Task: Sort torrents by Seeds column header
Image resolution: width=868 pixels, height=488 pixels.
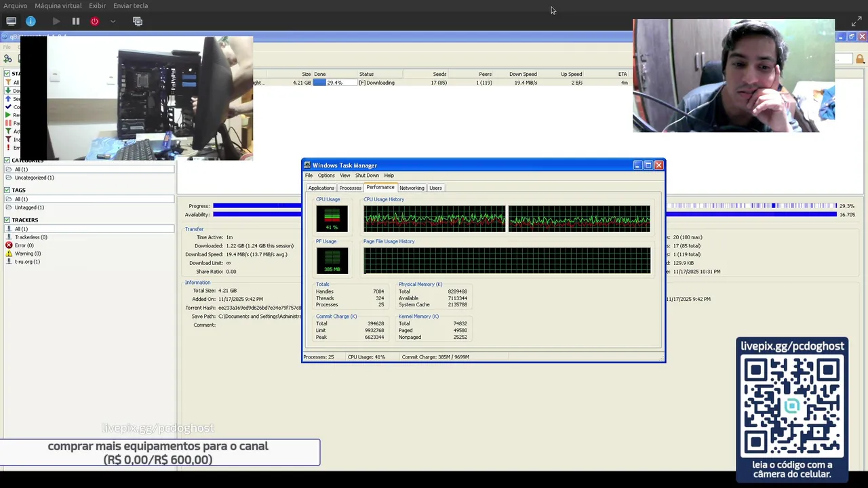Action: 439,74
